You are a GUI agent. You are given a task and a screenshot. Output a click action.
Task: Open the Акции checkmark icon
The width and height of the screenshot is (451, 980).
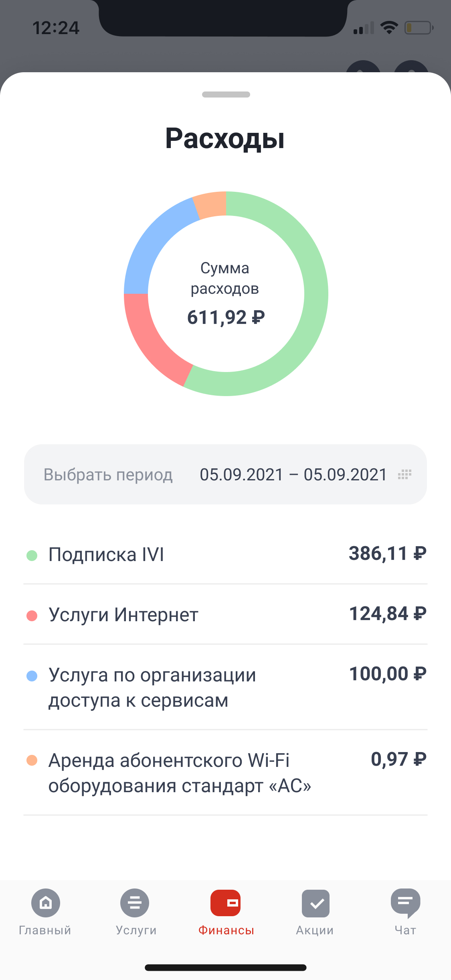(x=315, y=903)
